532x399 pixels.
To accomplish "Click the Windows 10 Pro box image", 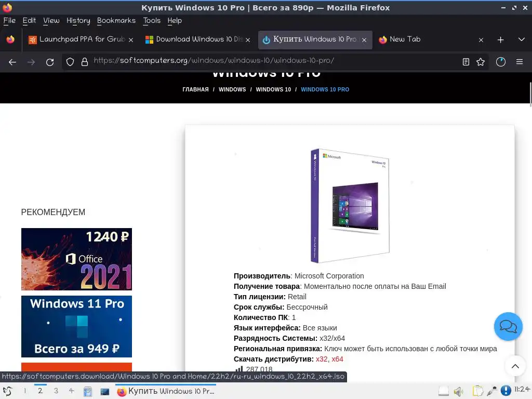I will point(350,206).
